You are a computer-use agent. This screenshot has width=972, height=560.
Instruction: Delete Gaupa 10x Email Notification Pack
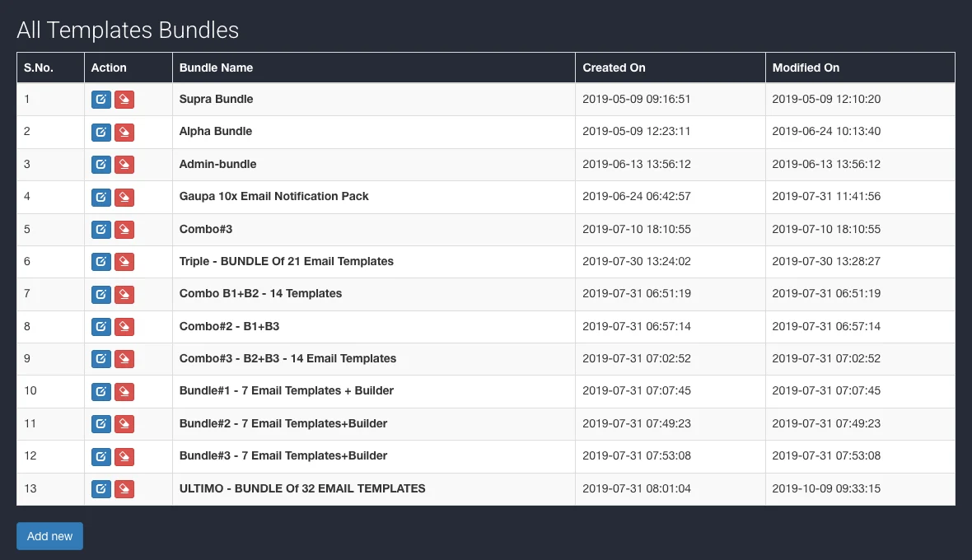(124, 197)
